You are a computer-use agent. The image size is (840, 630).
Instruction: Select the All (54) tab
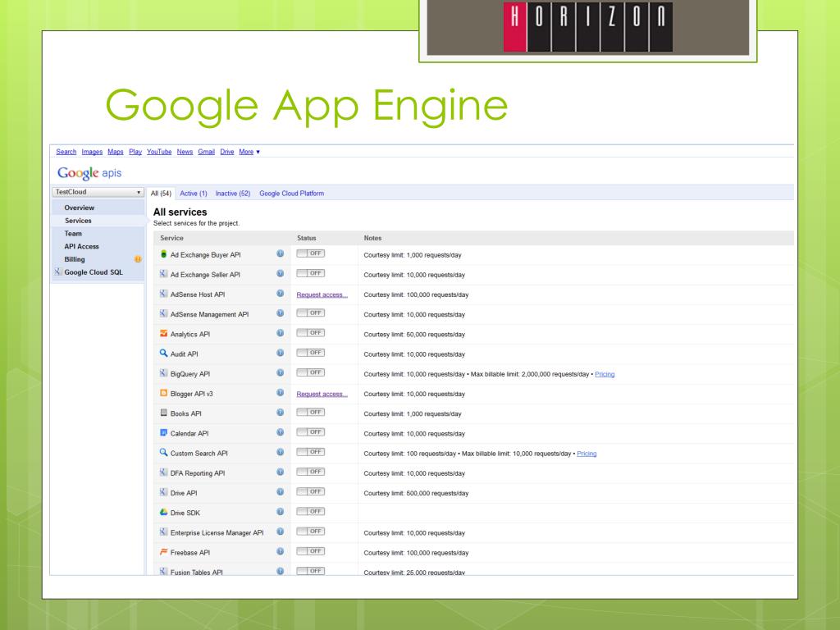tap(161, 194)
